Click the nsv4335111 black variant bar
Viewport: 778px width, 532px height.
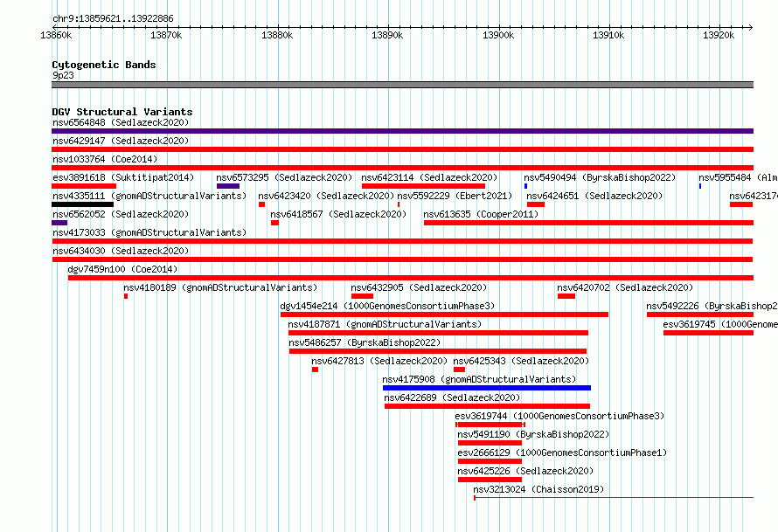(x=82, y=204)
